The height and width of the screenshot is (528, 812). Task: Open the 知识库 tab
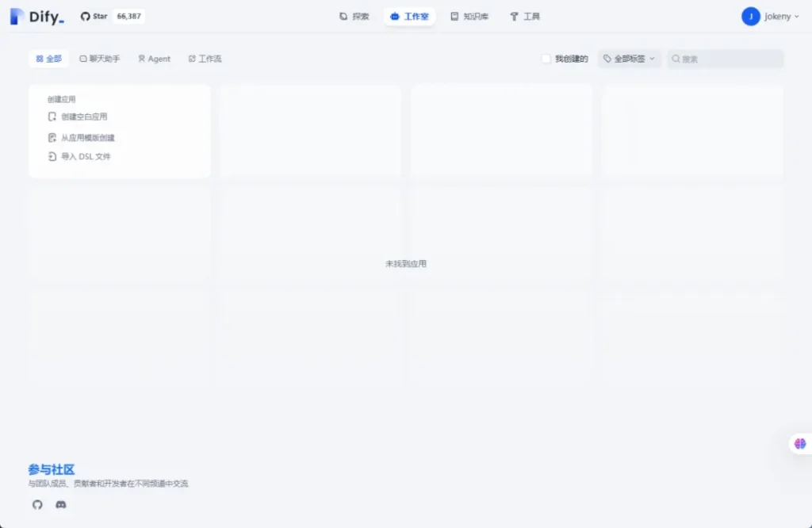[469, 17]
